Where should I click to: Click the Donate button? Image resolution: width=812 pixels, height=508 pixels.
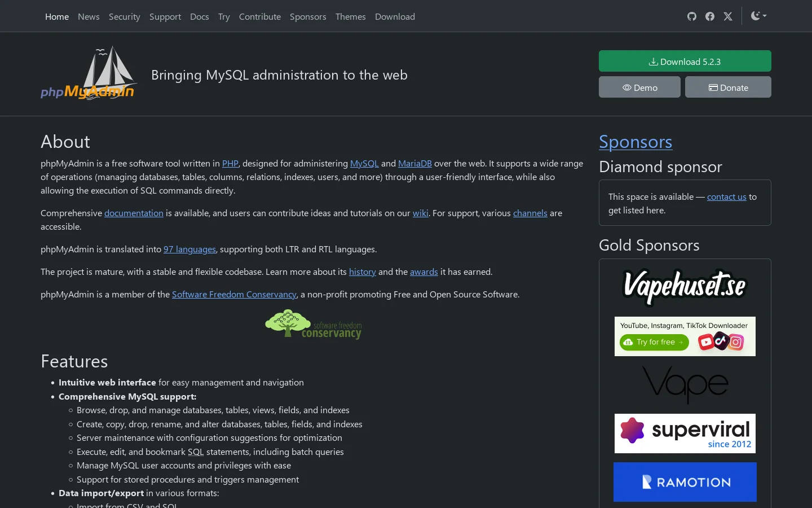728,87
